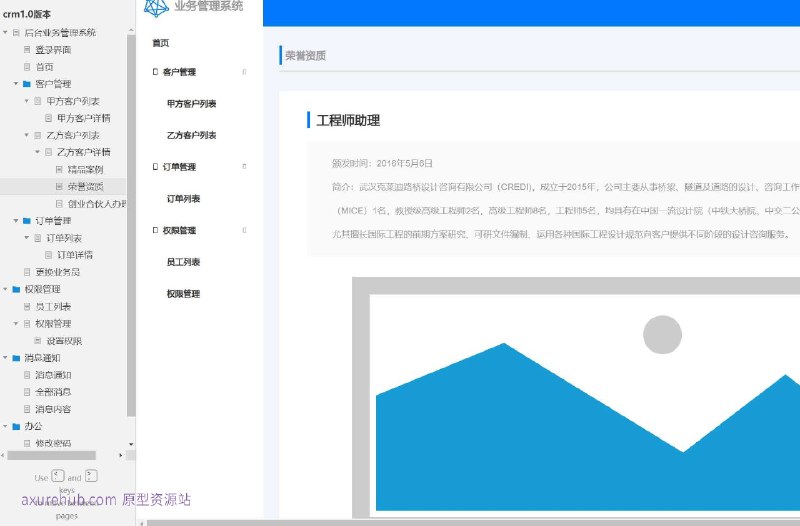The image size is (800, 526).
Task: Click the left arrow key hint icon
Action: [58, 476]
